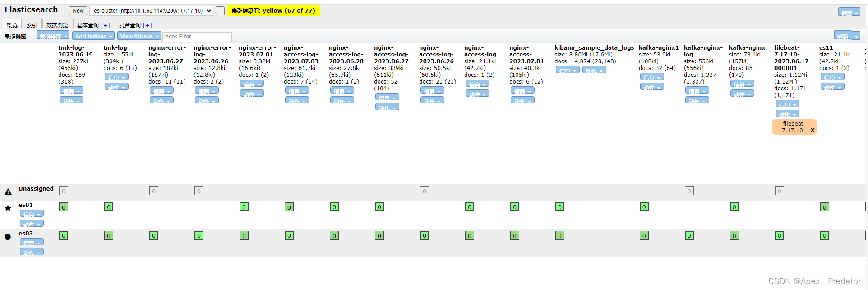Click the Elasticsearch title text
The height and width of the screenshot is (290, 868).
point(31,9)
